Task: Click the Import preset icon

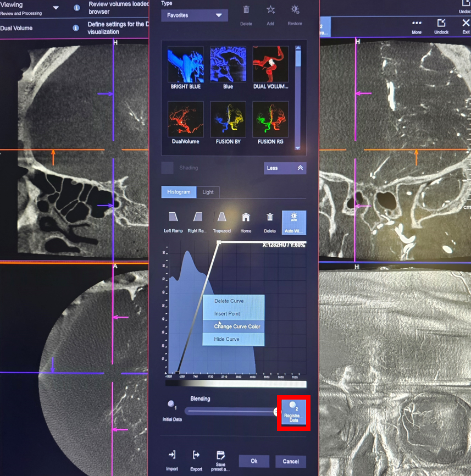Action: click(172, 455)
